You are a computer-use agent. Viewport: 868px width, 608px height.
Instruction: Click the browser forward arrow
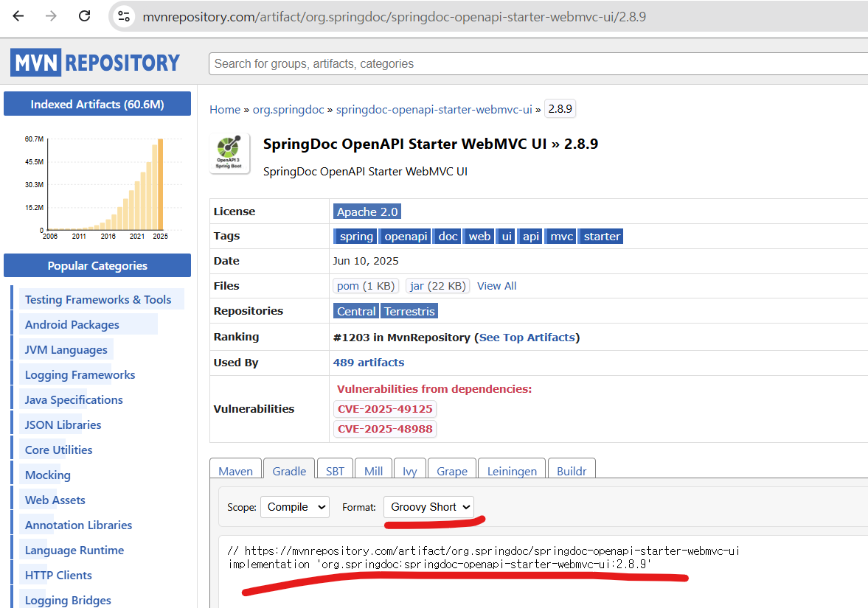[51, 16]
